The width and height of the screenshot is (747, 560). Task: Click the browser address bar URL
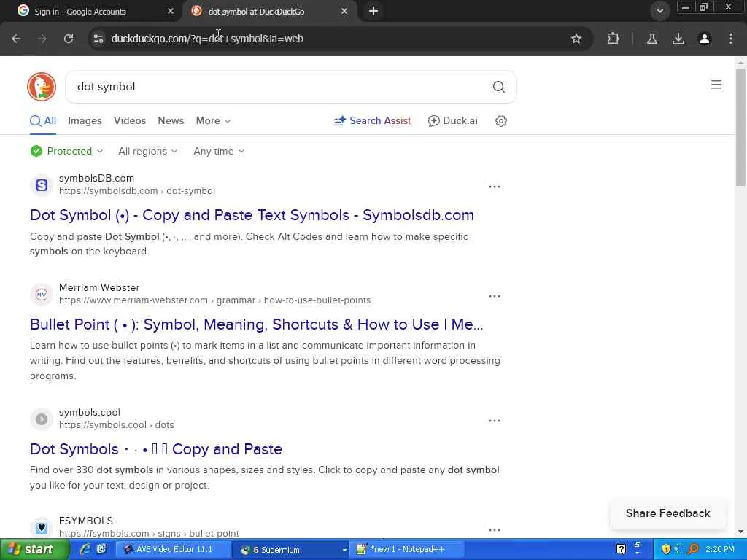(x=207, y=39)
